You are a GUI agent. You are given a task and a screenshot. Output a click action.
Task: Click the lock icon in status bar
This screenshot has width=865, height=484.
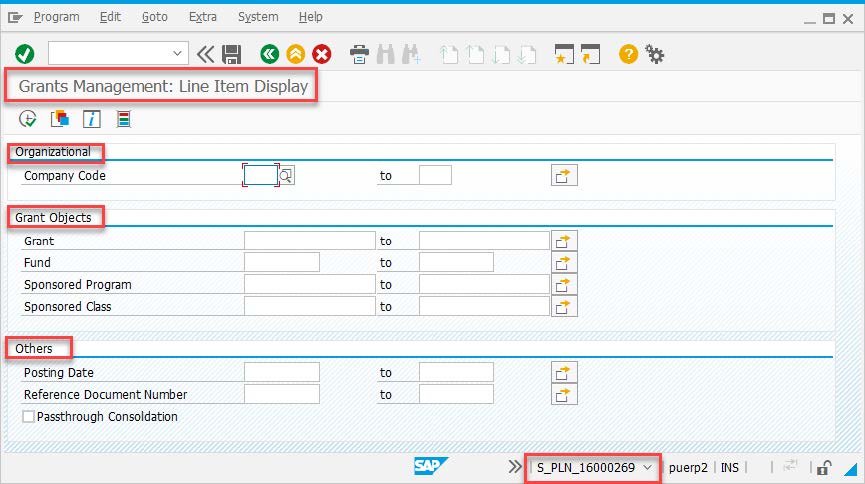click(824, 467)
